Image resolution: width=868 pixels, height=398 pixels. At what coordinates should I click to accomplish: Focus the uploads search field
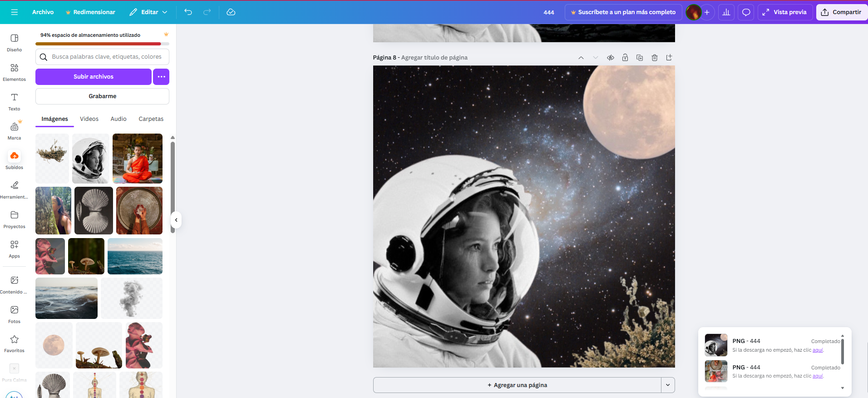point(103,57)
